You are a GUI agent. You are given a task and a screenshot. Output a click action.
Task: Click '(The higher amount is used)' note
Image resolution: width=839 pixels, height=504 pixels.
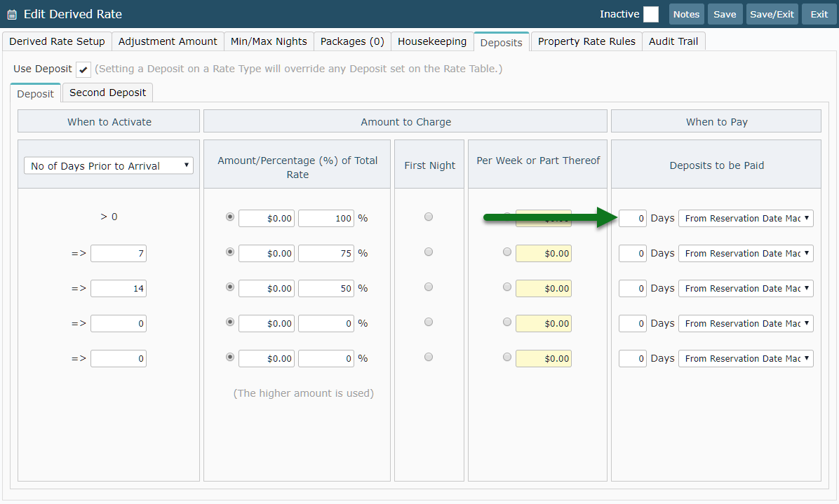(303, 393)
